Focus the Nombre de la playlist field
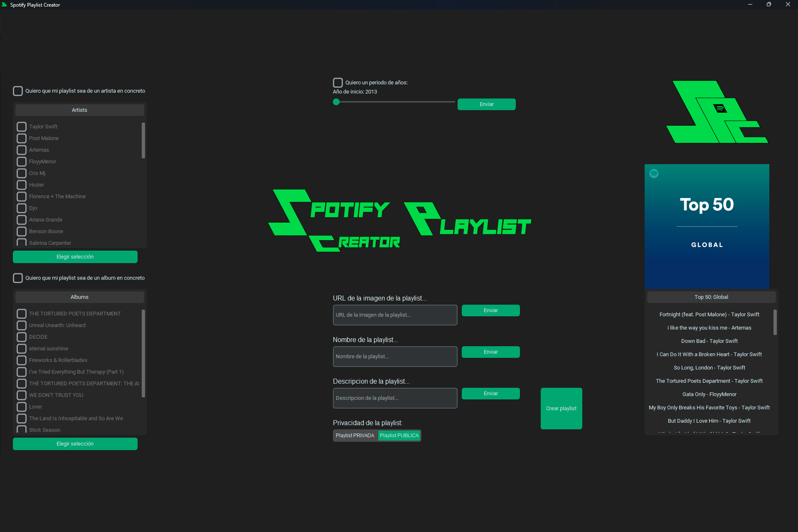Screen dimensions: 798x532 395,357
